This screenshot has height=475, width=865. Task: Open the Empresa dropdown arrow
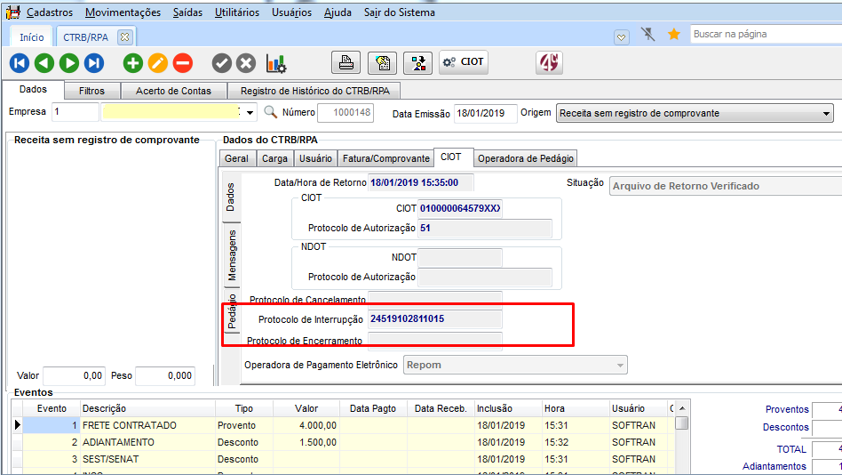[x=250, y=113]
